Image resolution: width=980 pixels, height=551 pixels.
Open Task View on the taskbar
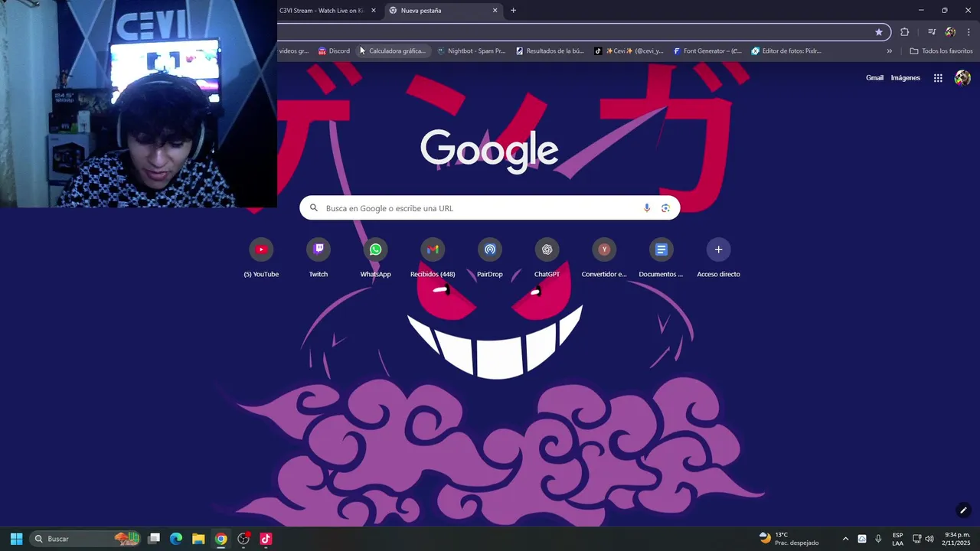point(154,539)
